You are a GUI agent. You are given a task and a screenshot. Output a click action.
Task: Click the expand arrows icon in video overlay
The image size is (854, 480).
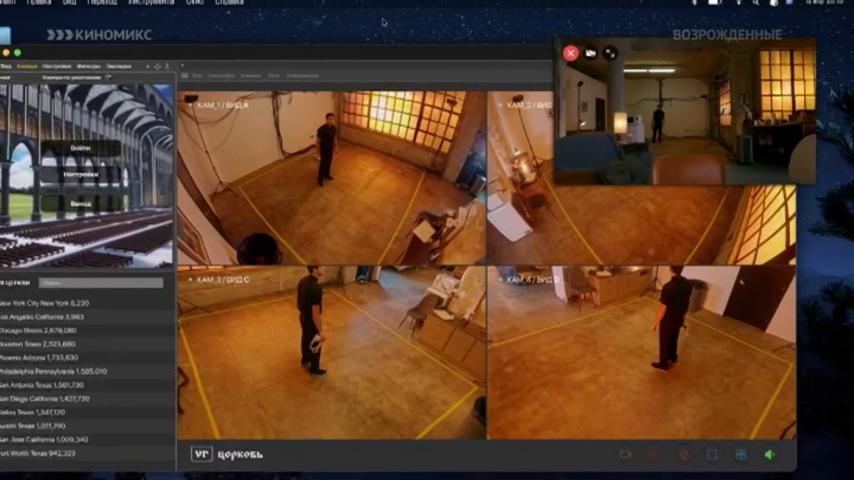pos(610,53)
